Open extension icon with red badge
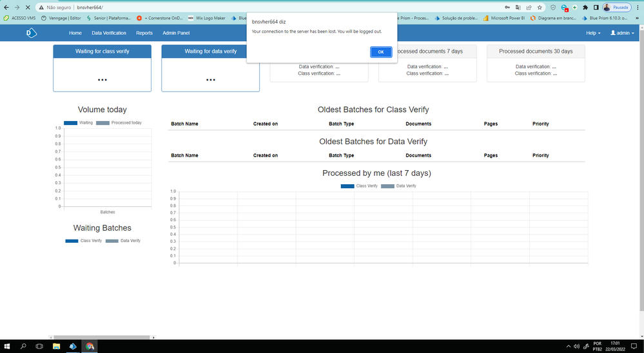 [x=564, y=8]
